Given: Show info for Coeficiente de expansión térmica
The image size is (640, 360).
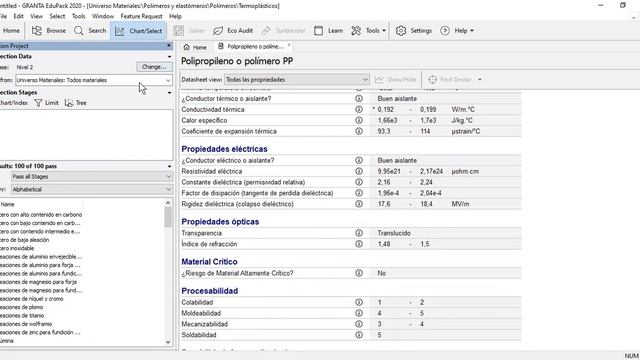Looking at the screenshot, I should [x=359, y=131].
